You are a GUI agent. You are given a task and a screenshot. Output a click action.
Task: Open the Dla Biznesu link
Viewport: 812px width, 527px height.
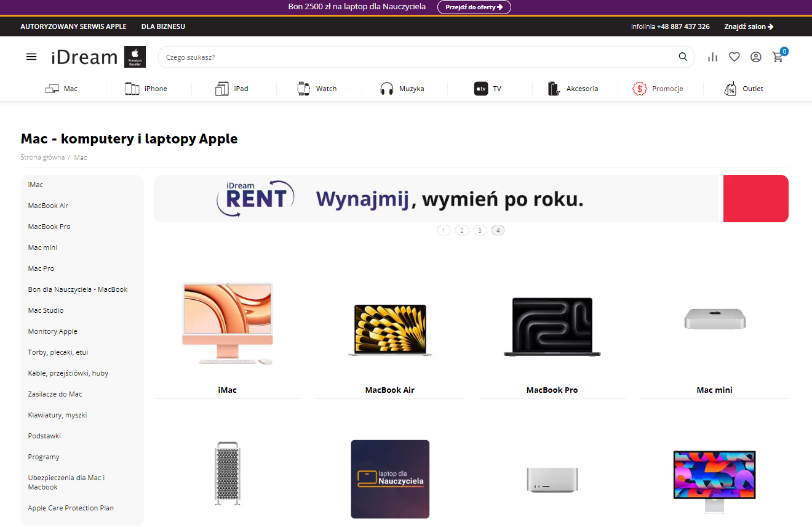163,26
